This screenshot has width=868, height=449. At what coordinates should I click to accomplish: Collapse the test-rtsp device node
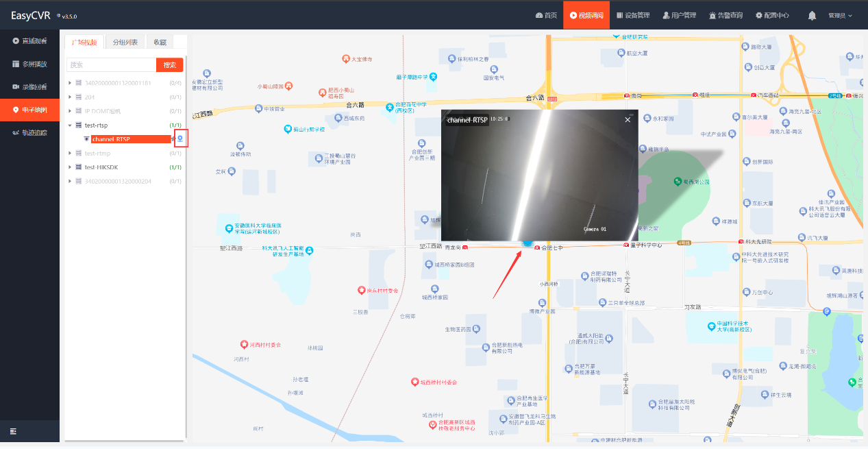70,125
